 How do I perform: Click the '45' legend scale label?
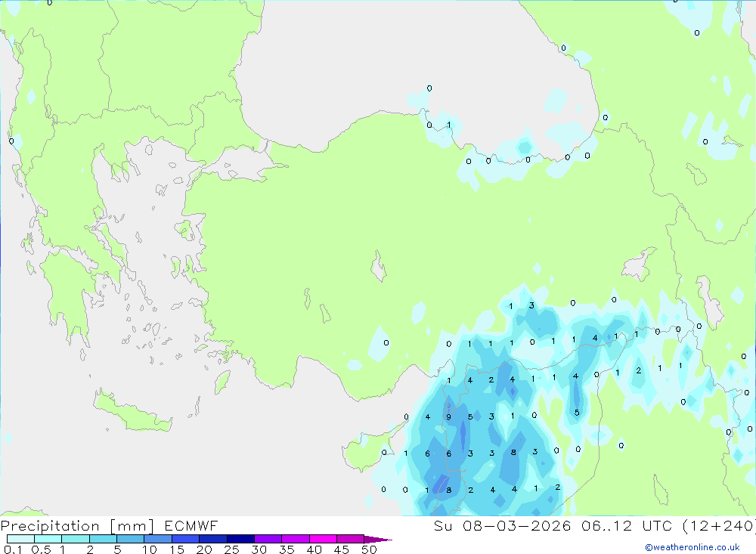[342, 549]
